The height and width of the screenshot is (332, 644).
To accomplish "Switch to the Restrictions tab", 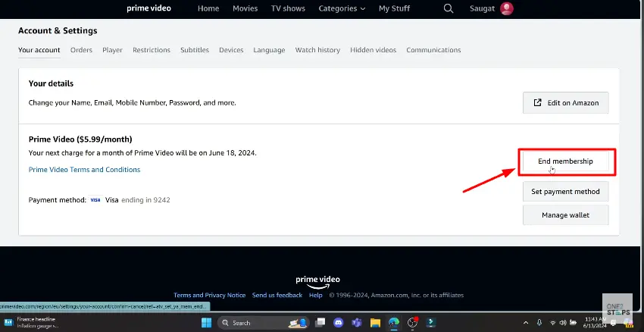I will (x=151, y=50).
